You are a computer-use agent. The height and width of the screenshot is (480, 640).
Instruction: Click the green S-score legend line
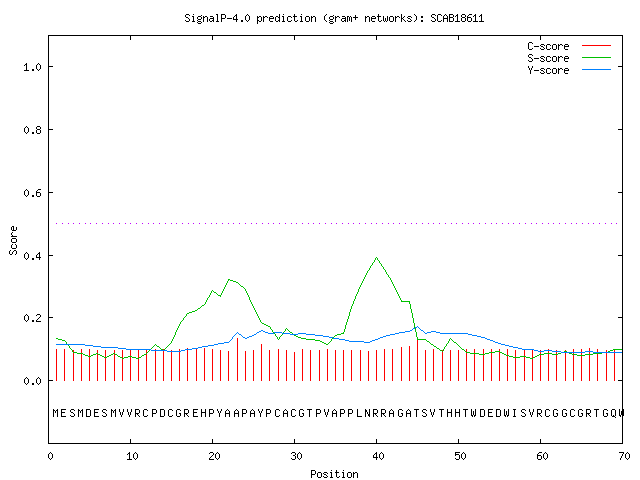(596, 58)
